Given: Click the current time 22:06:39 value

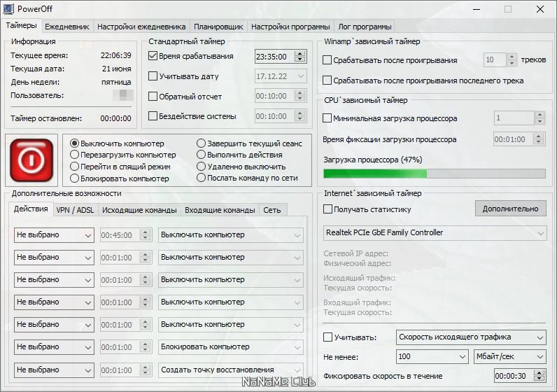Looking at the screenshot, I should pyautogui.click(x=115, y=55).
